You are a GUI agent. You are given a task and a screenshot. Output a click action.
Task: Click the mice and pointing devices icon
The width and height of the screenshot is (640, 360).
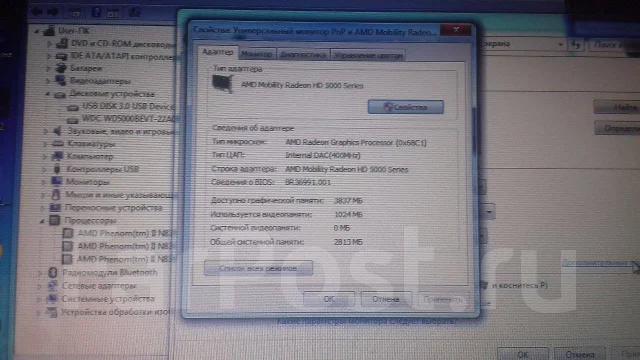coord(56,194)
